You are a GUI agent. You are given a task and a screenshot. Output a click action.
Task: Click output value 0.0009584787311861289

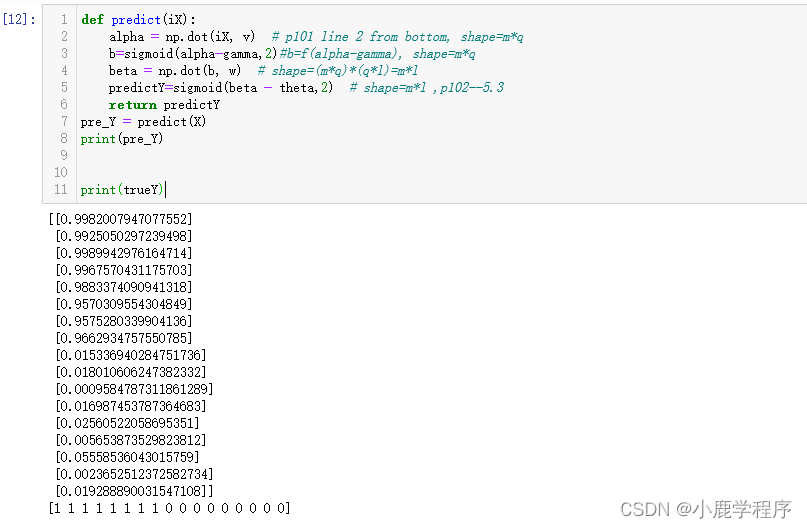pos(134,389)
